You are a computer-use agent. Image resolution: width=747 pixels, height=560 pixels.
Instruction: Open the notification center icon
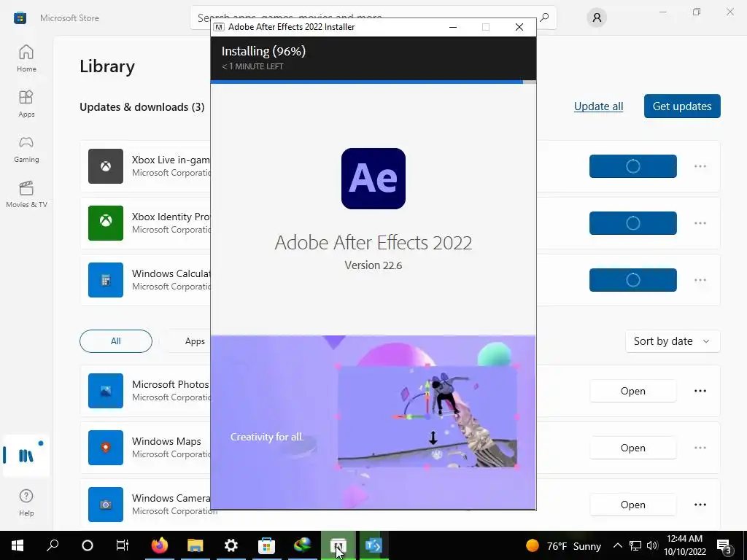(724, 545)
